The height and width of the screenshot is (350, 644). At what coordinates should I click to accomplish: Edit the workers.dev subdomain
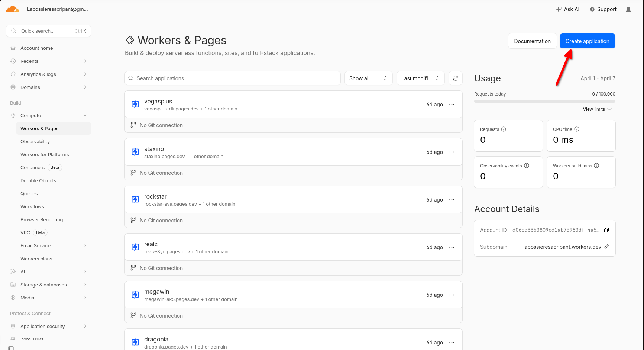[x=606, y=247]
